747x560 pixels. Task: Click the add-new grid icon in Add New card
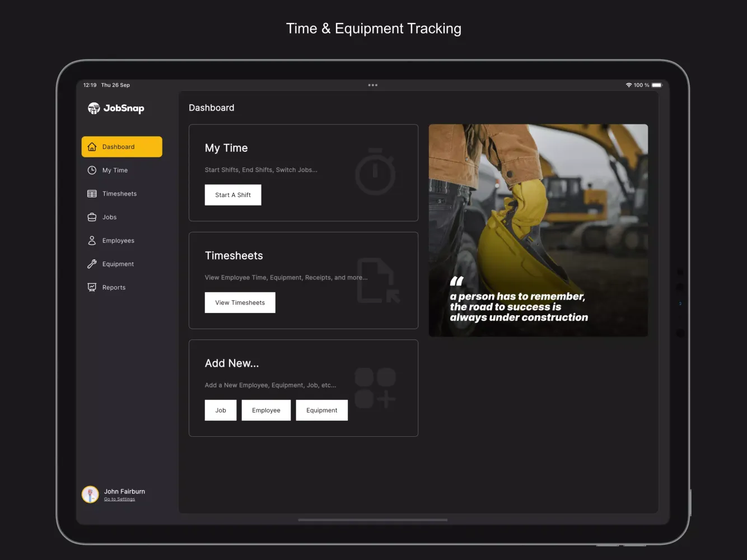pyautogui.click(x=375, y=388)
